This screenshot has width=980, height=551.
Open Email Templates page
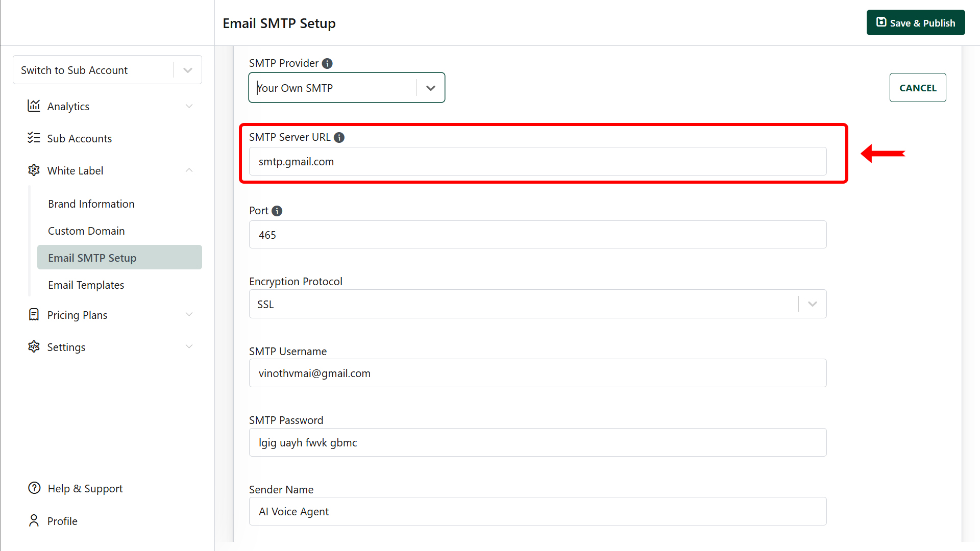86,285
